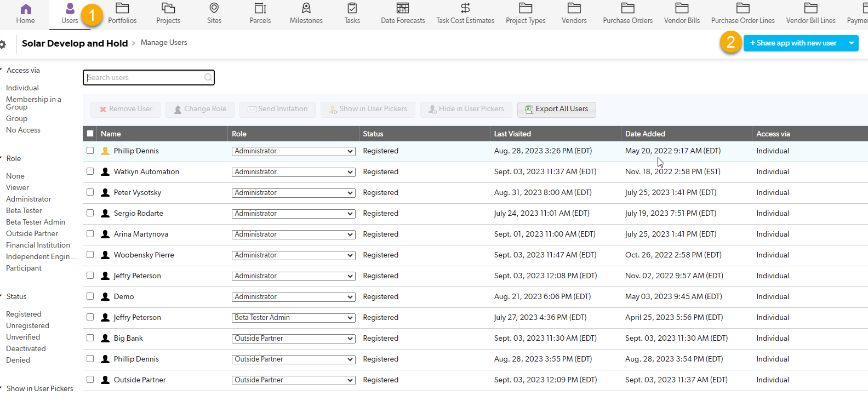This screenshot has height=401, width=868.
Task: Check the box for Woobensky Pierre
Action: tap(90, 255)
